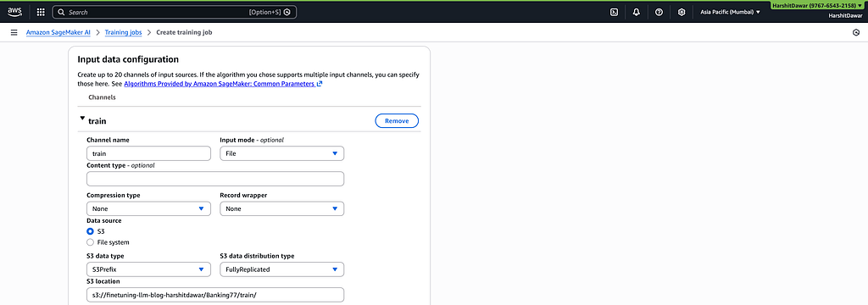
Task: Open the Record wrapper dropdown
Action: pos(281,208)
